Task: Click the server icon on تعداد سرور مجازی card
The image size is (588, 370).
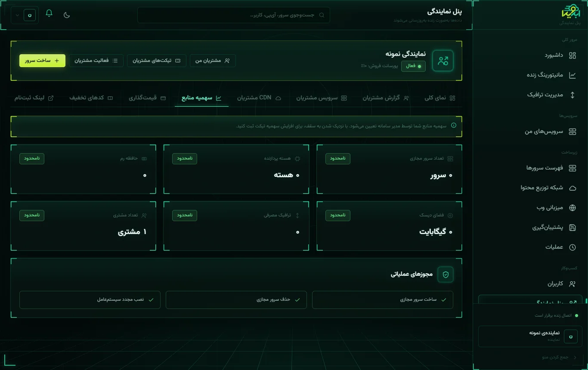Action: (450, 159)
